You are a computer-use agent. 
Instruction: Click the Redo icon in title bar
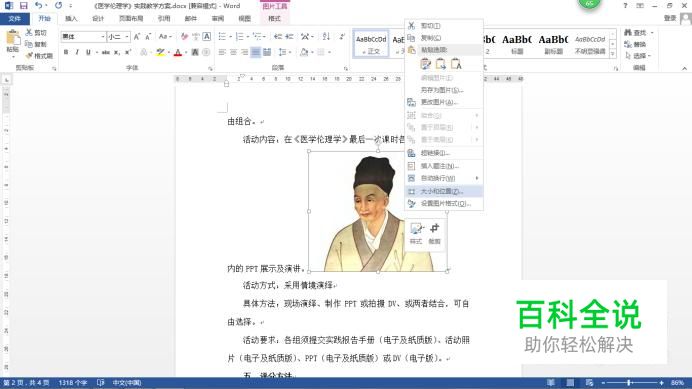(x=58, y=6)
